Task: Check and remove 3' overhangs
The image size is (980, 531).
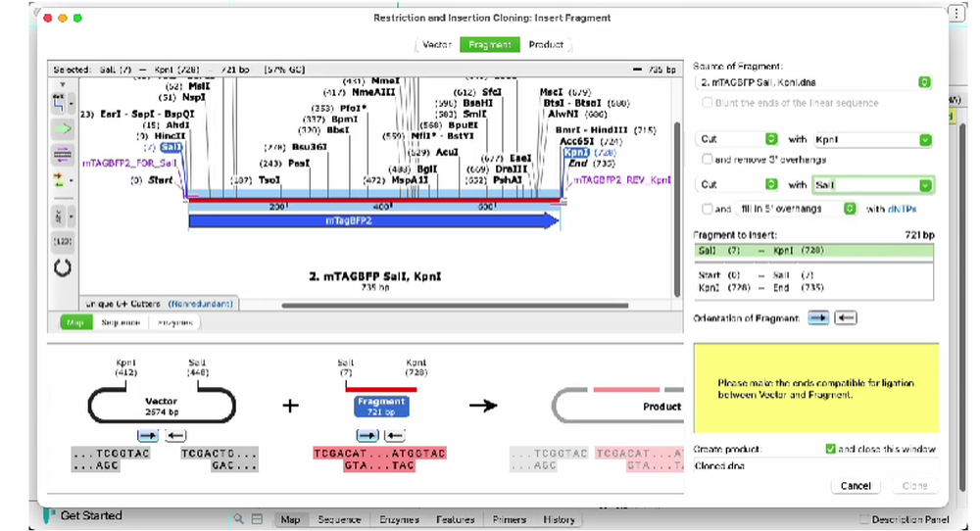Action: pyautogui.click(x=707, y=160)
